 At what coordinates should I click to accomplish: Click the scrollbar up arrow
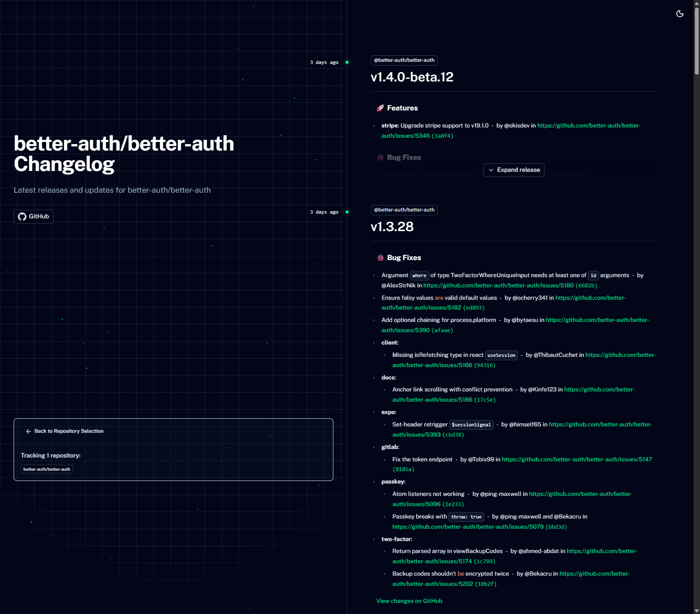[x=696, y=3]
